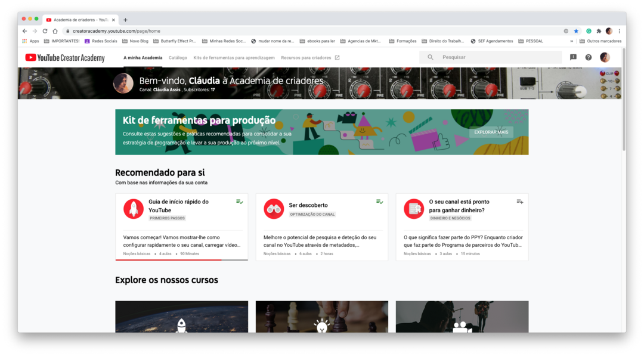
Task: Open the chess lightbulb course thumbnail
Action: [322, 317]
